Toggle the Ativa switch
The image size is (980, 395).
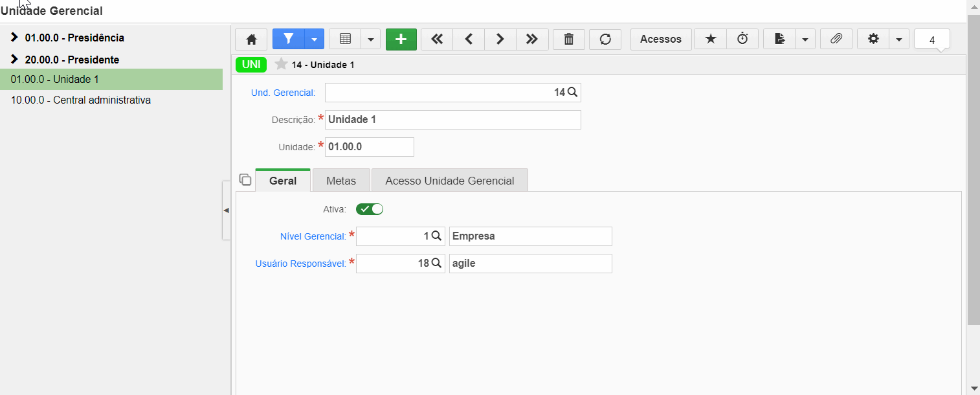[x=370, y=209]
